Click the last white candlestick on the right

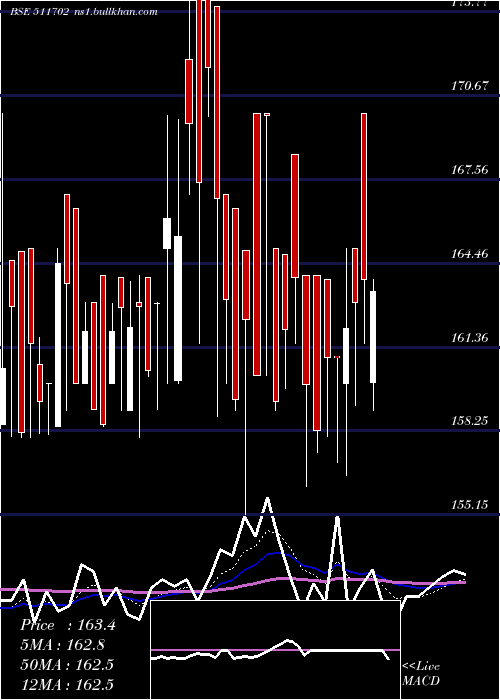pos(373,337)
